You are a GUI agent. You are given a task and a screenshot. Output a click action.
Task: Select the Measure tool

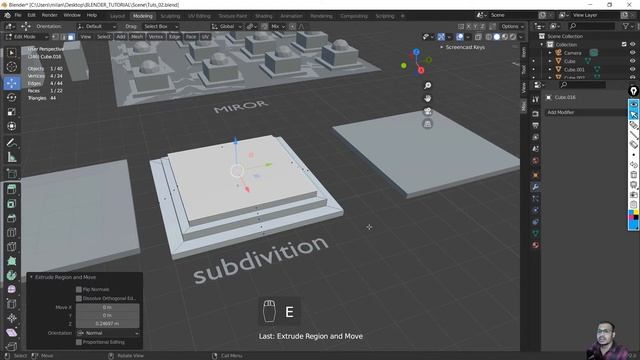click(x=11, y=157)
